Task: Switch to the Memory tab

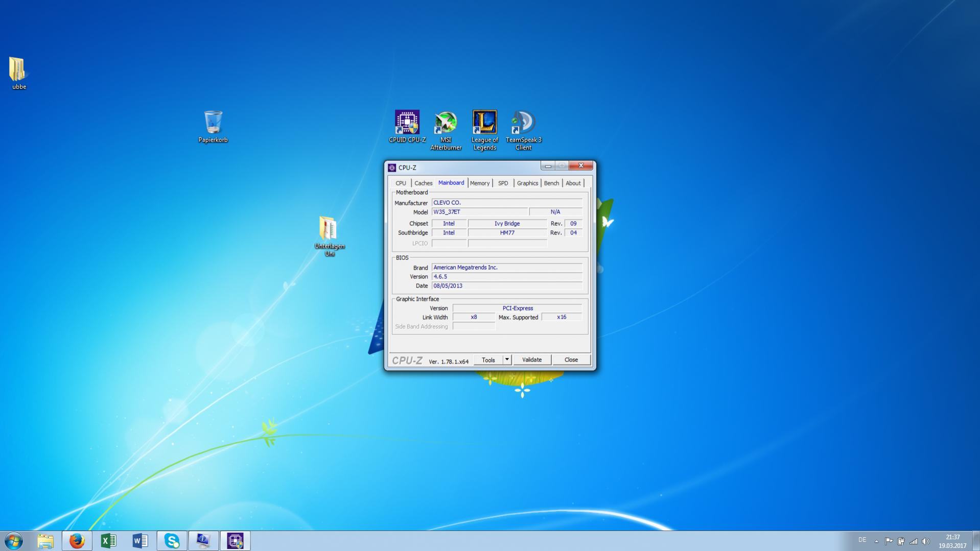Action: point(480,183)
